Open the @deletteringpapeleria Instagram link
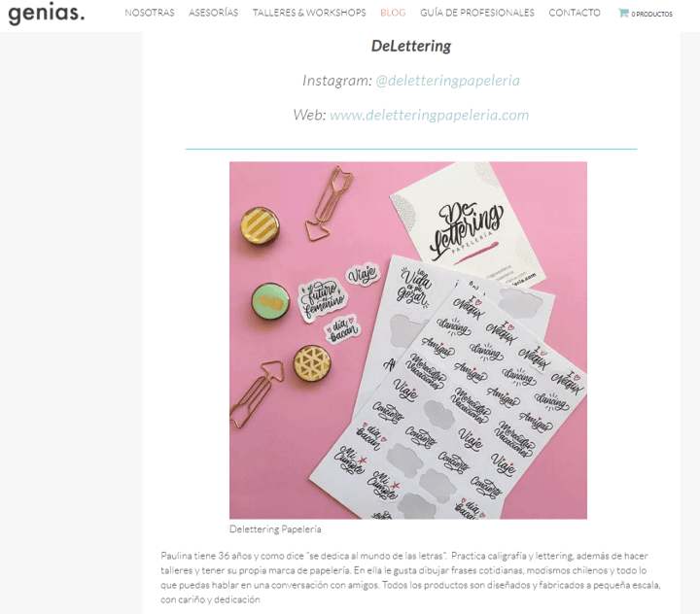 click(x=447, y=81)
